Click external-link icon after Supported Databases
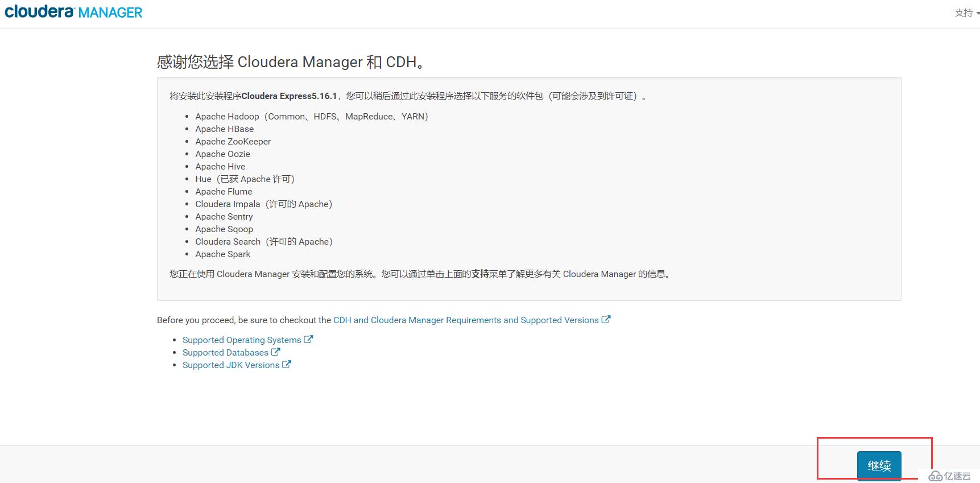Screen dimensions: 980x483 coord(276,352)
